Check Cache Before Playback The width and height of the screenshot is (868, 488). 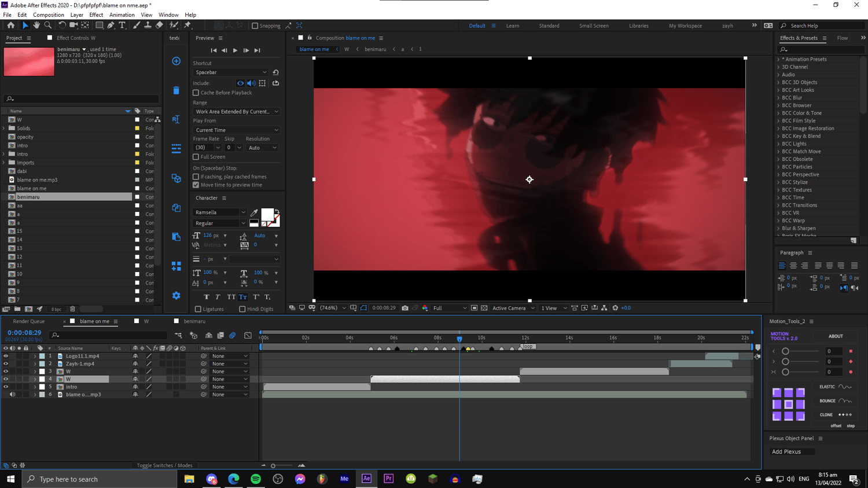pyautogui.click(x=196, y=93)
